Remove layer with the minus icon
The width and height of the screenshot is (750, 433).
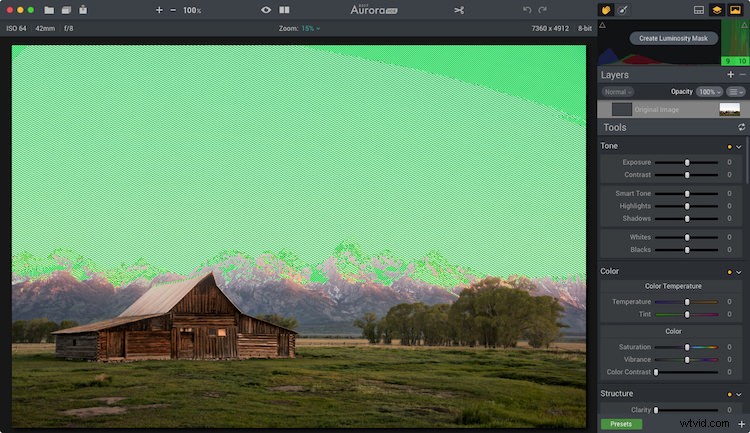[742, 75]
